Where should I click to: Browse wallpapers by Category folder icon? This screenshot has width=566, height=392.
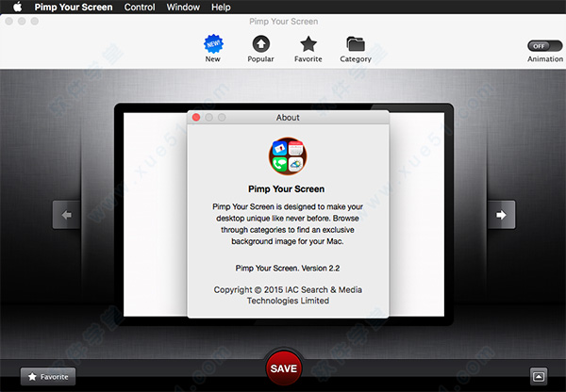[356, 48]
